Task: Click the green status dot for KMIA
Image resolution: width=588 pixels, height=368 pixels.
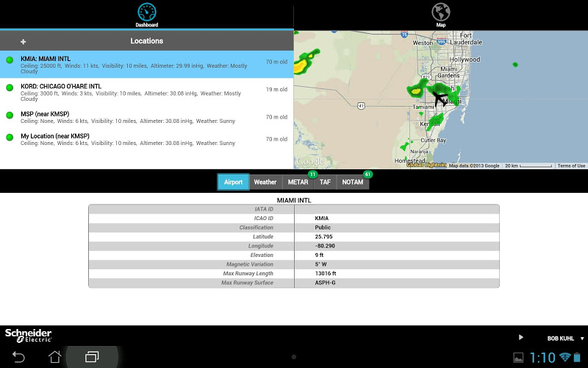Action: point(10,60)
